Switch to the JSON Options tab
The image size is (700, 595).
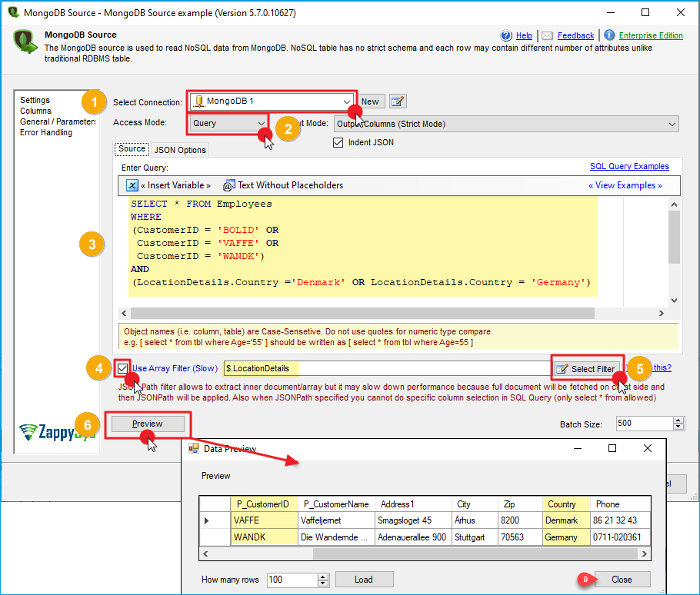180,150
